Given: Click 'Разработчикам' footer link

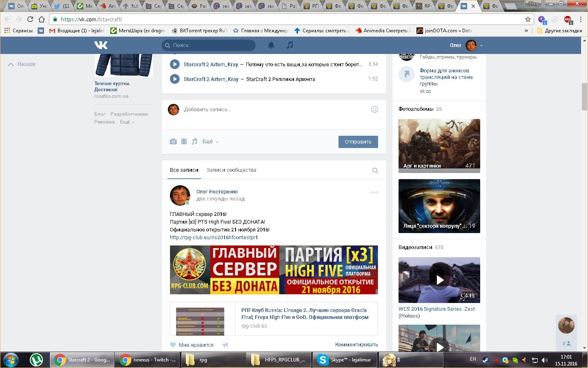Looking at the screenshot, I should coord(129,114).
